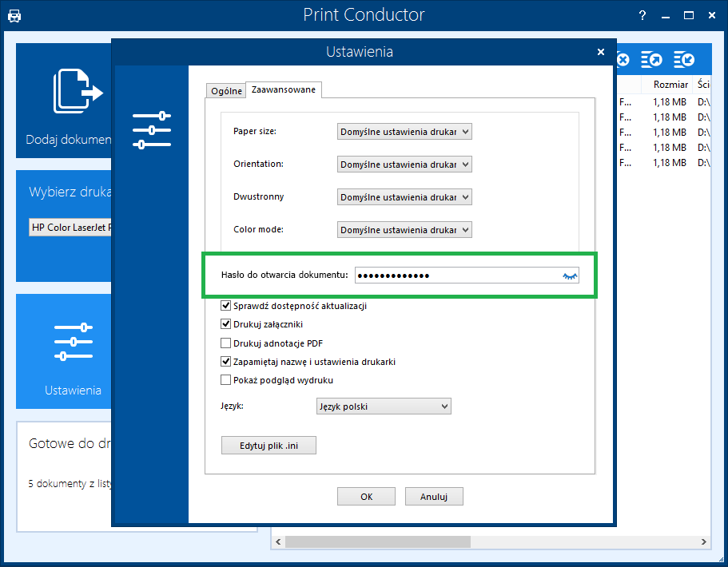Toggle Sprawdź dostępność aktualizacji checkbox
The image size is (728, 567).
(225, 305)
